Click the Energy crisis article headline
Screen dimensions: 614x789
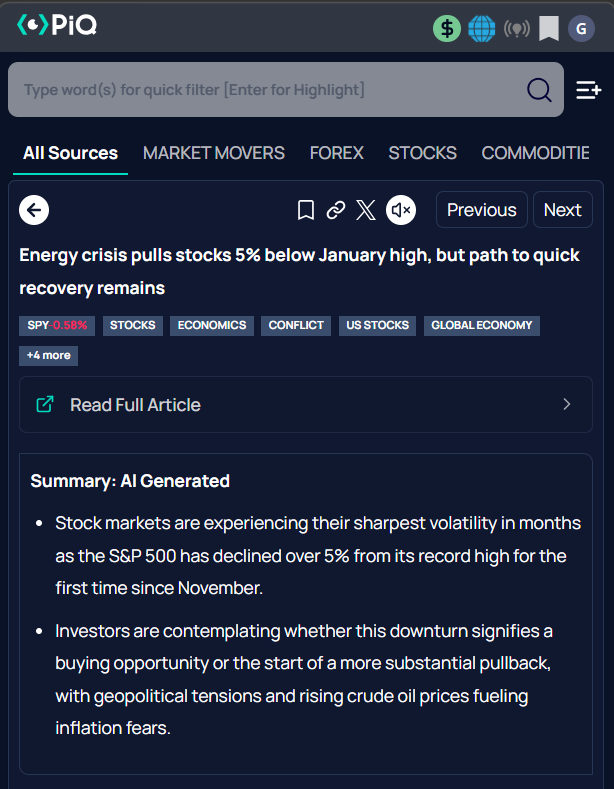pos(299,272)
